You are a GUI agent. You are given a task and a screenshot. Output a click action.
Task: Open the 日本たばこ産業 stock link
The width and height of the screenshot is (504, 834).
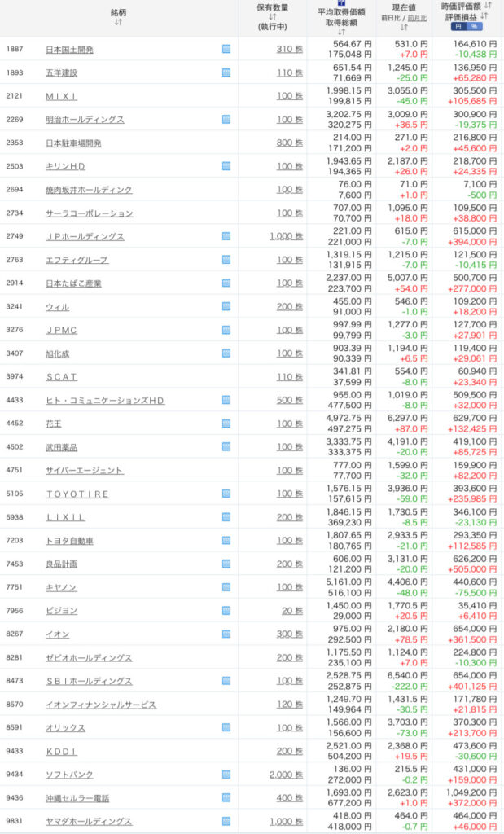73,283
